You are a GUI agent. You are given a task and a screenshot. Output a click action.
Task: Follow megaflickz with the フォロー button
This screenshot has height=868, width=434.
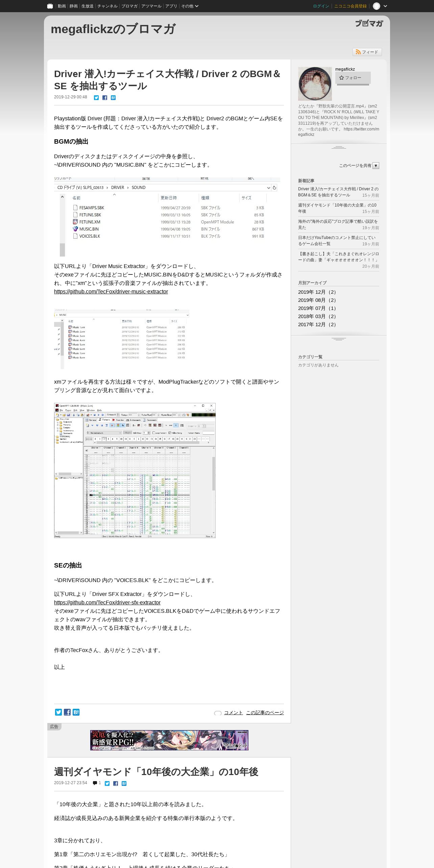pyautogui.click(x=353, y=78)
